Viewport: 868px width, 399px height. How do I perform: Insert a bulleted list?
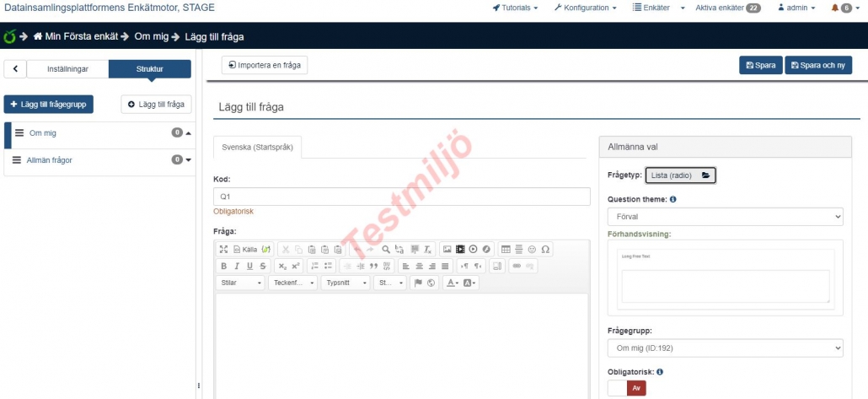point(328,266)
